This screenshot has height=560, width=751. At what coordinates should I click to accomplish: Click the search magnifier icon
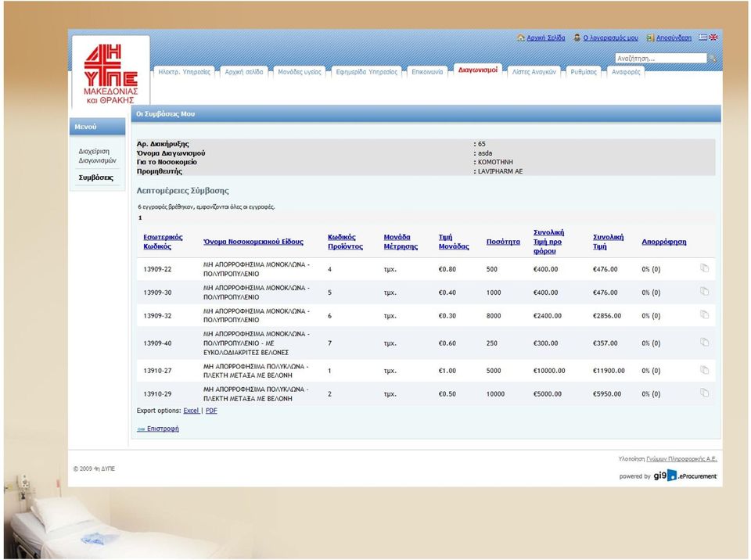tap(713, 59)
